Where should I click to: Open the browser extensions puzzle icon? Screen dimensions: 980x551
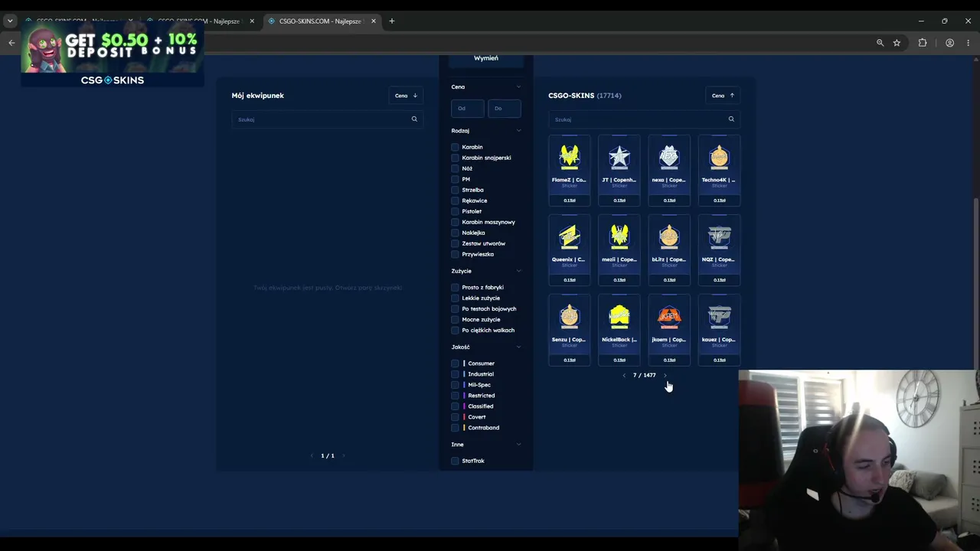tap(923, 43)
